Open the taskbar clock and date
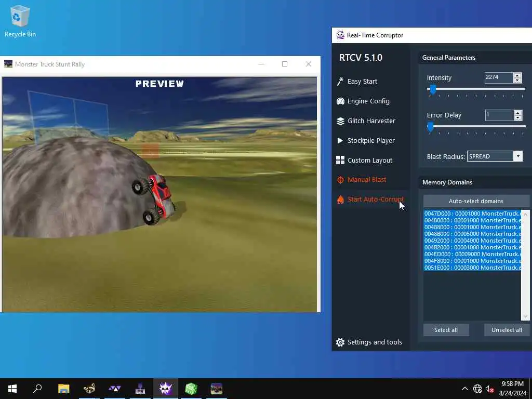The width and height of the screenshot is (532, 399). point(512,389)
